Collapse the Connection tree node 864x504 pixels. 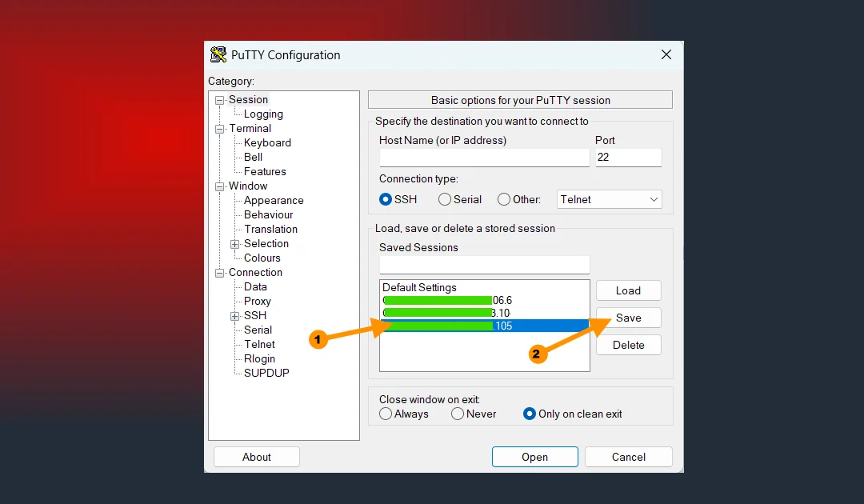click(219, 274)
